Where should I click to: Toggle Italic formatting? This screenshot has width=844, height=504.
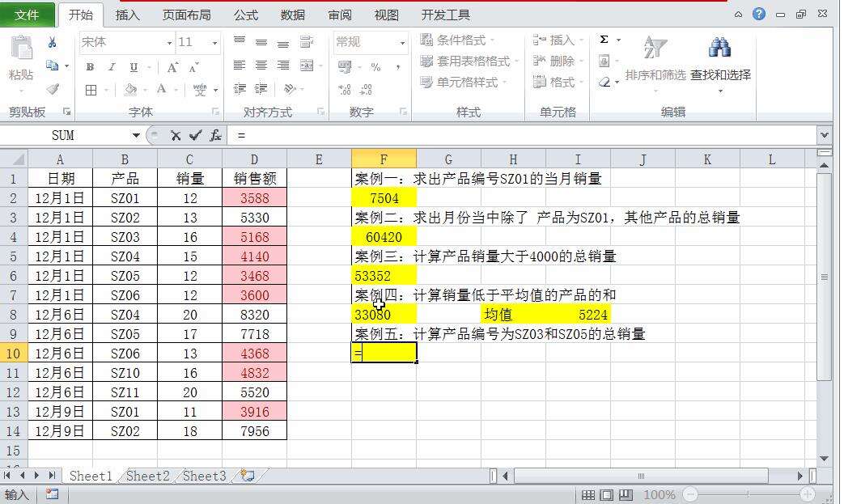point(112,66)
